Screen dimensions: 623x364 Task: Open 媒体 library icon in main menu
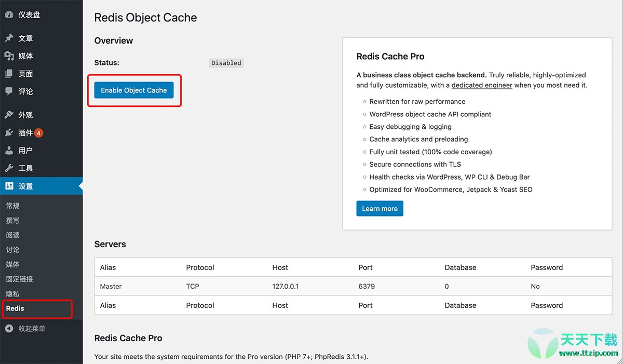pyautogui.click(x=9, y=56)
